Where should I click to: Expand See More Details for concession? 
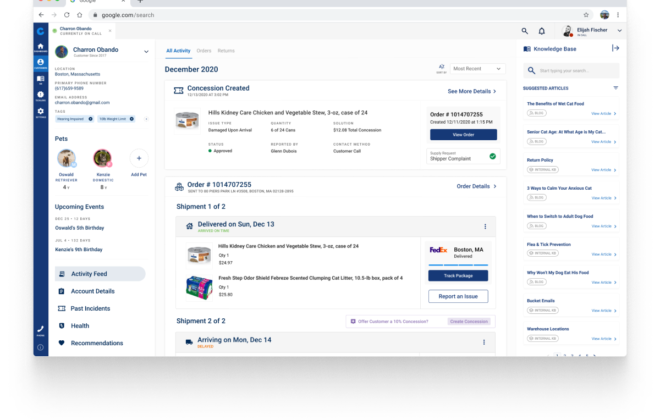pos(471,91)
